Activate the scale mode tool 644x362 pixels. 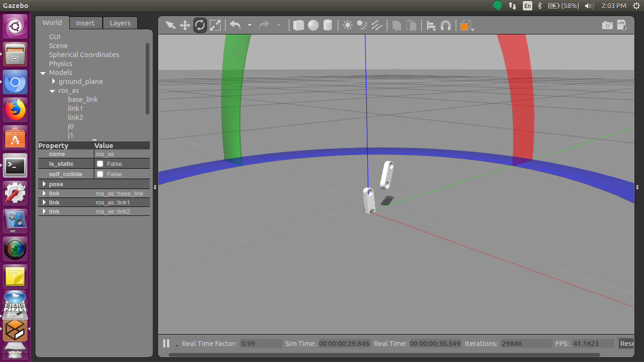215,25
